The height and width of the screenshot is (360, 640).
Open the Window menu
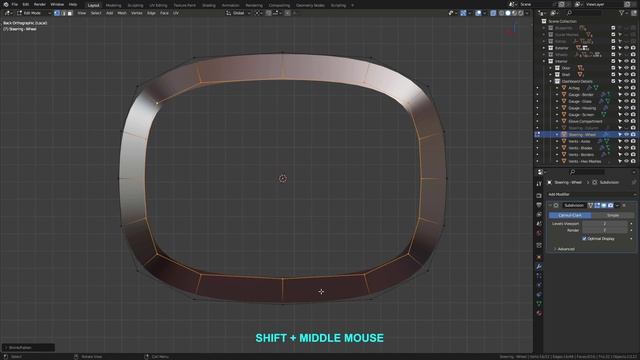[57, 4]
